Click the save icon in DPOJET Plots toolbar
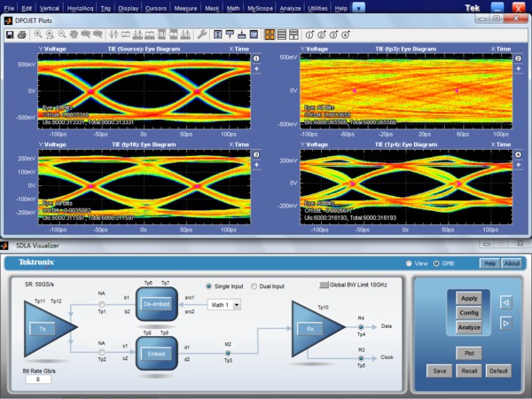532x399 pixels. 10,35
